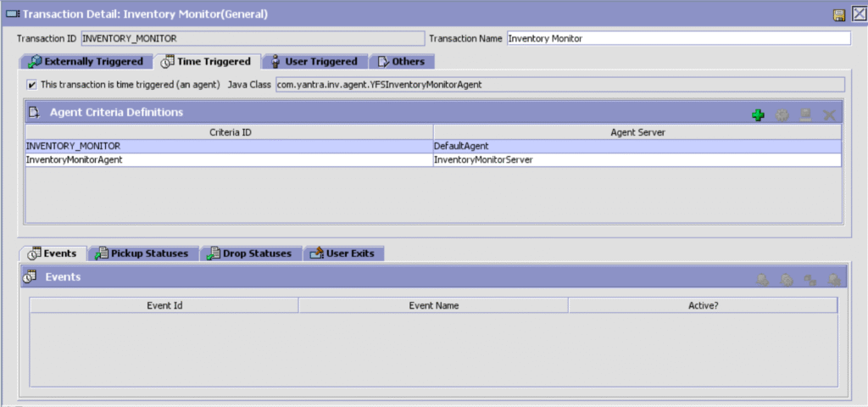Click the gear details icon in Agent Criteria

point(782,114)
